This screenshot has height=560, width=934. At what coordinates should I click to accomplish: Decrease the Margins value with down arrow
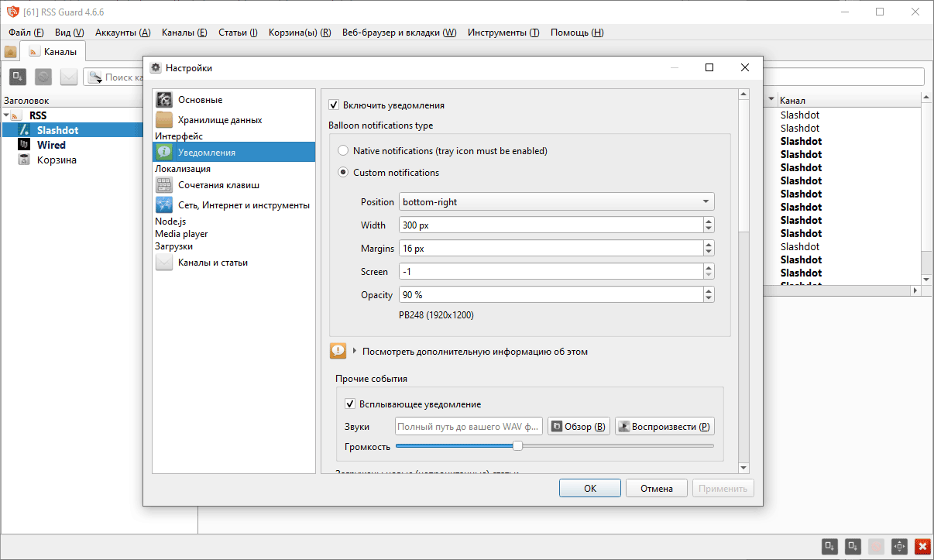click(709, 253)
